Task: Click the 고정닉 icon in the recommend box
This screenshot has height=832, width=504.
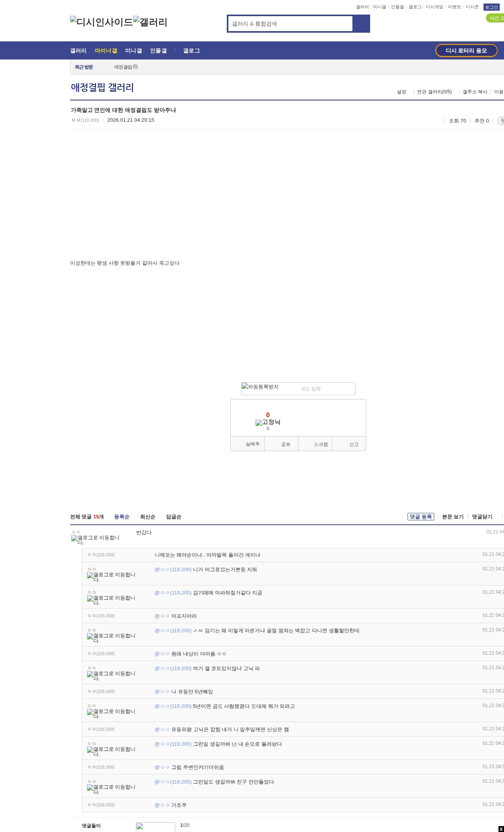Action: [x=268, y=422]
